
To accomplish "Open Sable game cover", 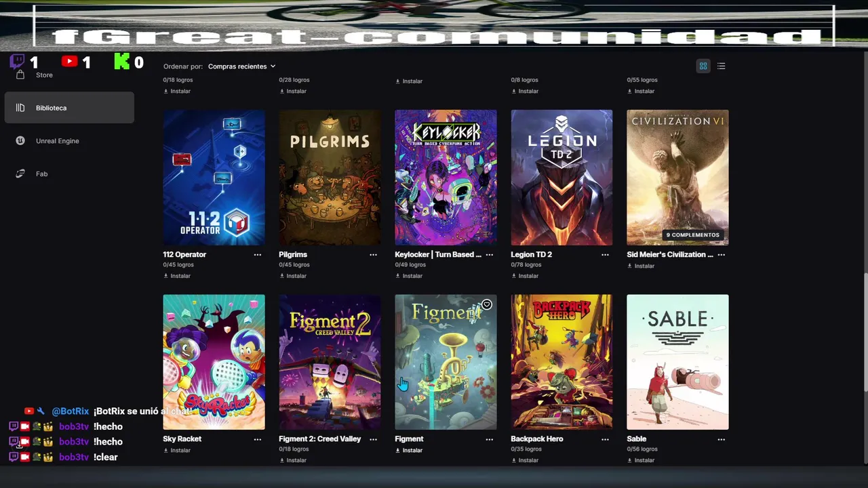I will [677, 362].
